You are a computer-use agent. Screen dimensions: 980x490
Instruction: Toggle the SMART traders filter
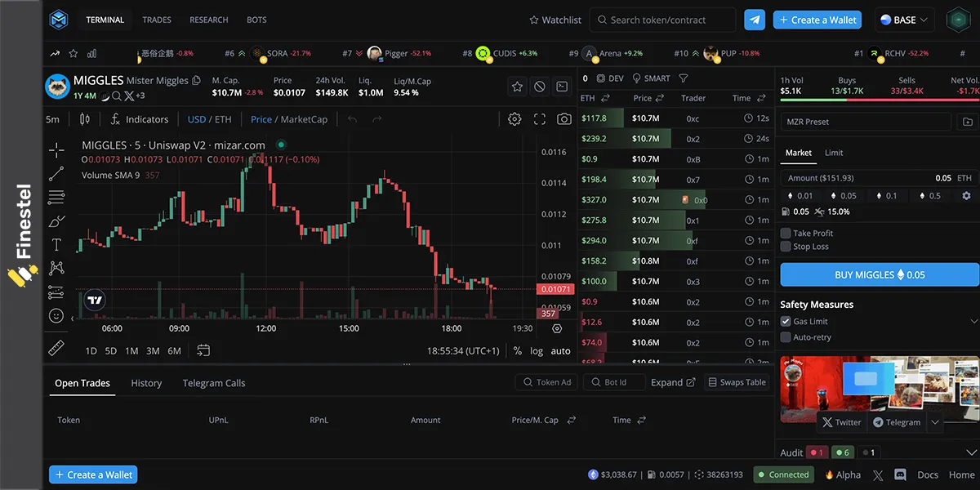pos(651,78)
